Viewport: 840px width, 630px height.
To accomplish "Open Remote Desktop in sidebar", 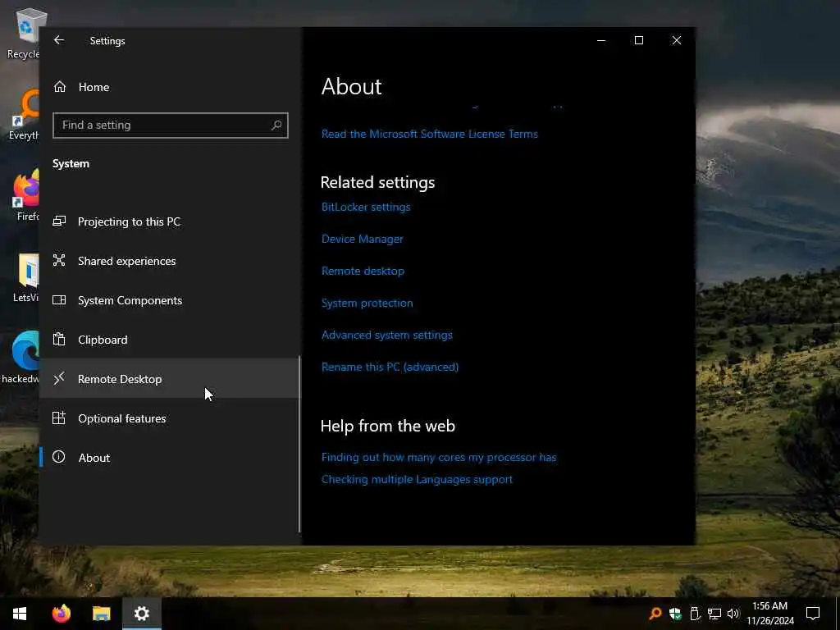I will pos(169,379).
